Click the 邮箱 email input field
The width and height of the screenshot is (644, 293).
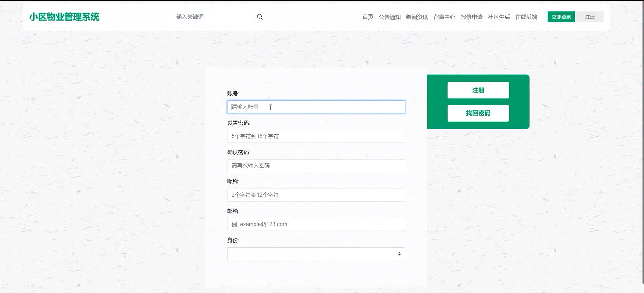[316, 224]
